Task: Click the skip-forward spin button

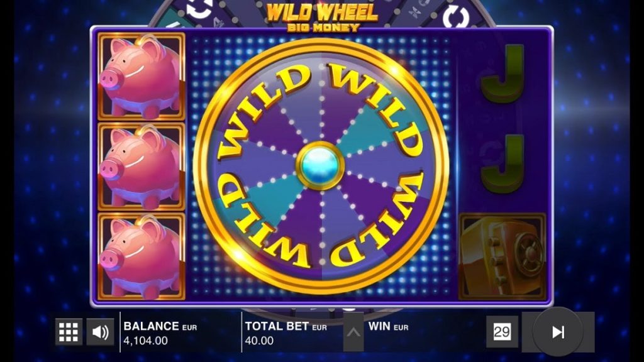Action: click(558, 332)
